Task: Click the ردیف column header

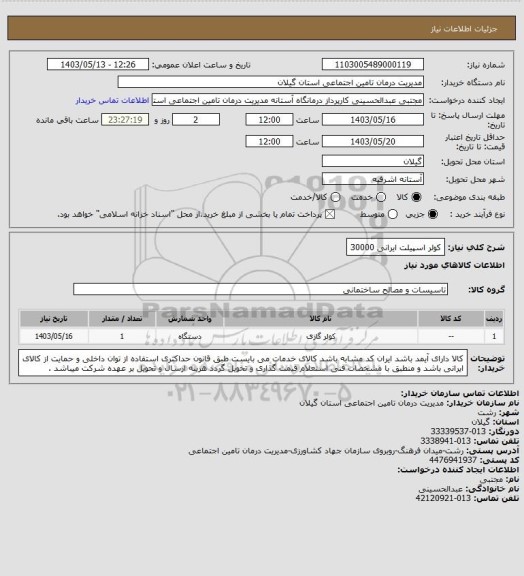Action: 494,318
